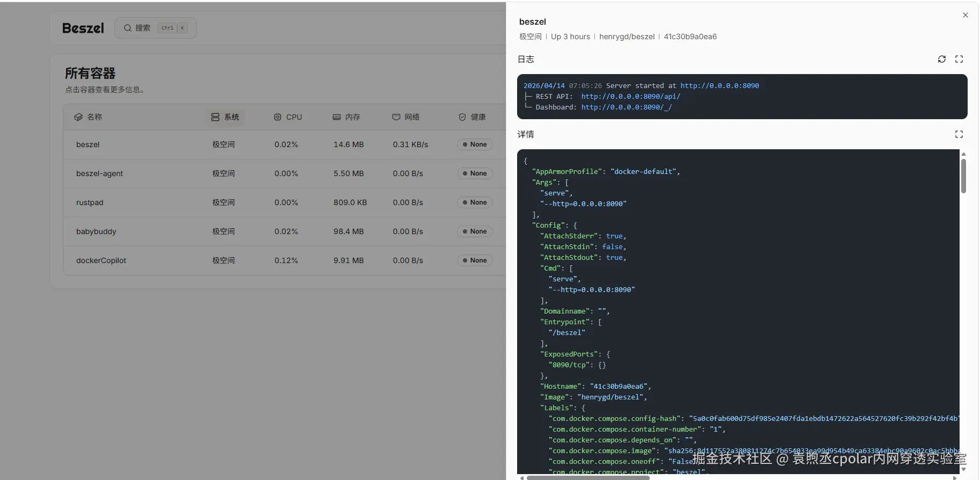Click the 0.31 KB/s network value
980x480 pixels.
click(410, 144)
